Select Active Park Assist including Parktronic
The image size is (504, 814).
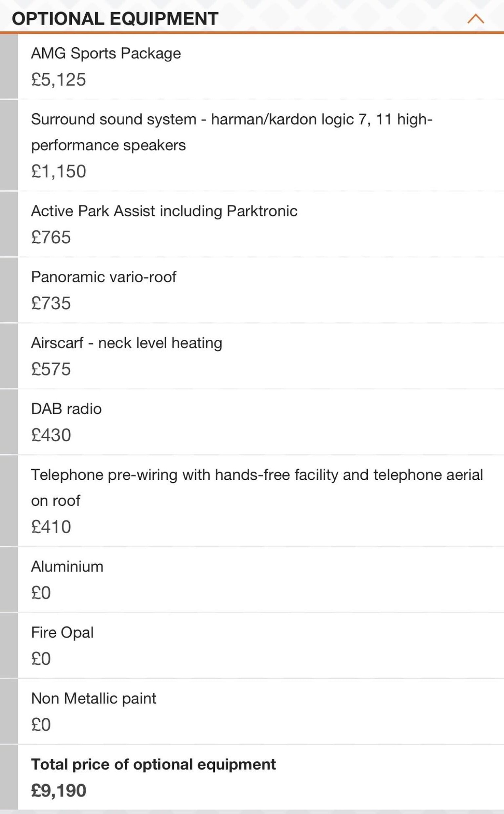pos(164,211)
